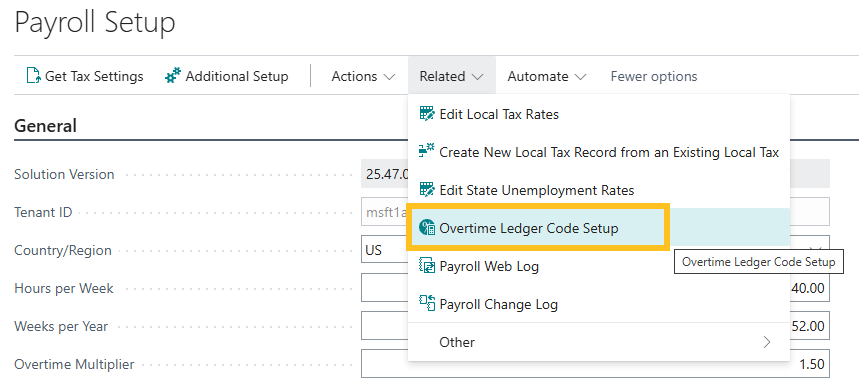Screen dimensions: 859x384
Task: Expand the Automate menu
Action: click(547, 76)
